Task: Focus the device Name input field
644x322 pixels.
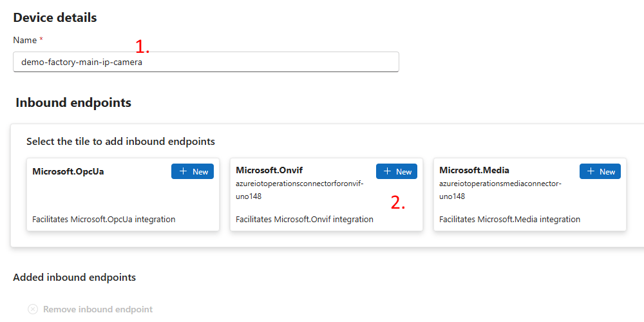Action: 206,62
